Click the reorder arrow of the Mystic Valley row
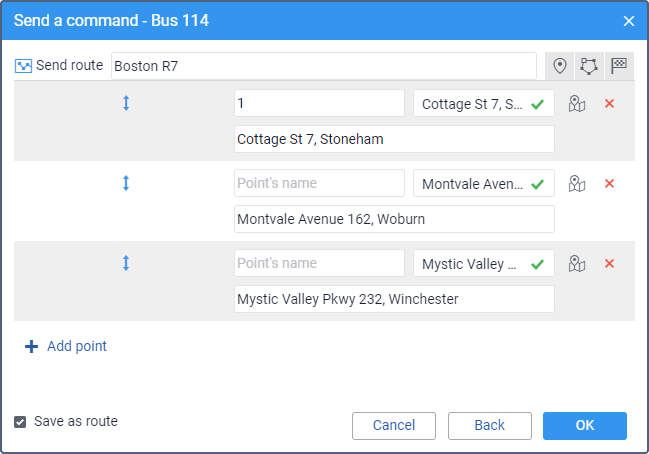This screenshot has width=649, height=454. click(x=126, y=263)
